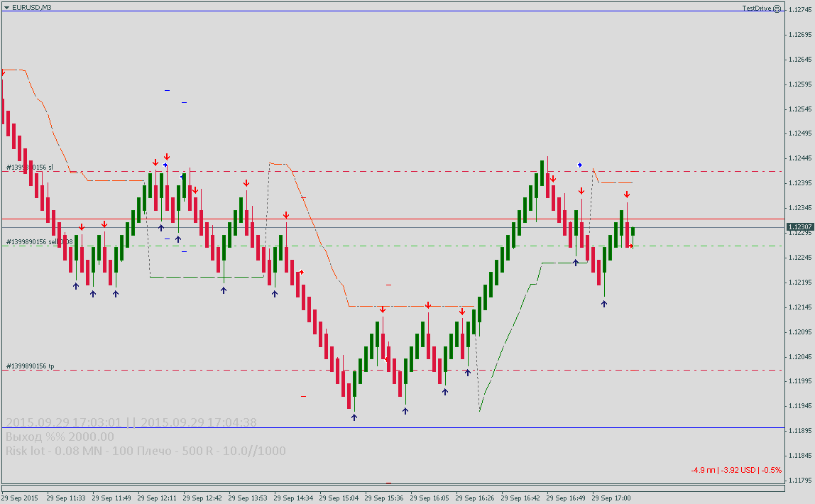Click the 1.12145 price scale label
This screenshot has width=815, height=504.
click(801, 307)
